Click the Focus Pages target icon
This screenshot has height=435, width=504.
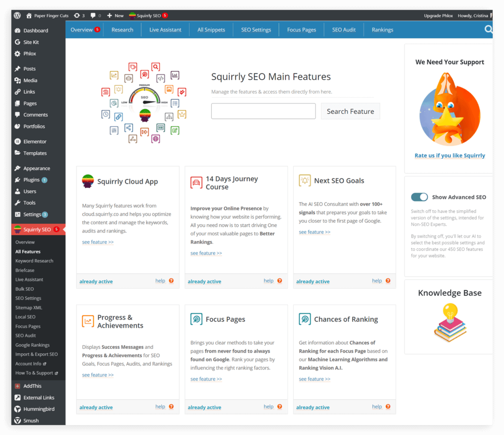[x=196, y=319]
